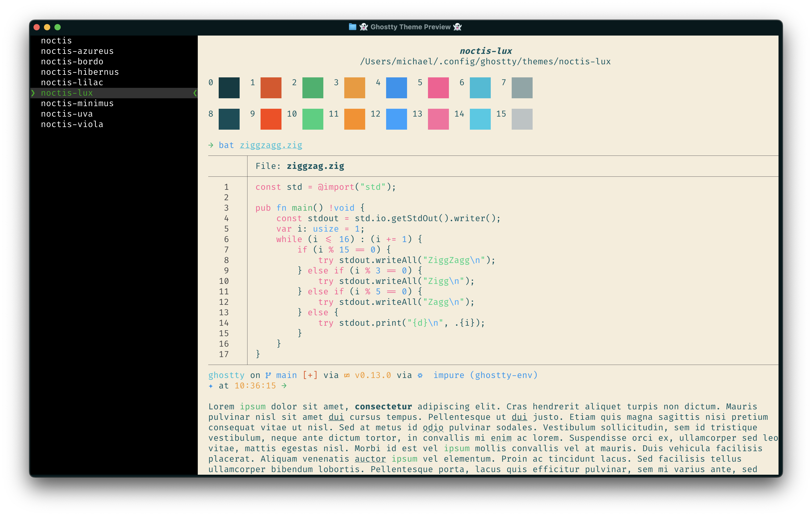Click color swatch 3 orange
This screenshot has height=516, width=812.
coord(354,88)
